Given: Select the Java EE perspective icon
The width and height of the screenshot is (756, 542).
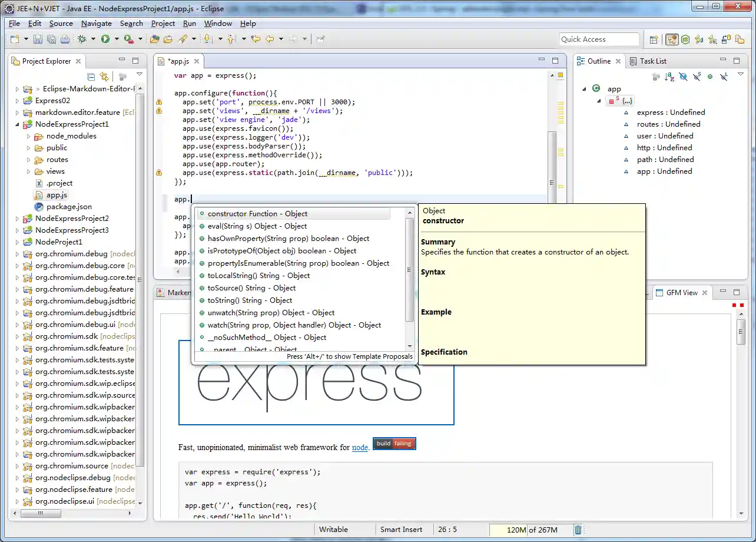Looking at the screenshot, I should pos(673,39).
